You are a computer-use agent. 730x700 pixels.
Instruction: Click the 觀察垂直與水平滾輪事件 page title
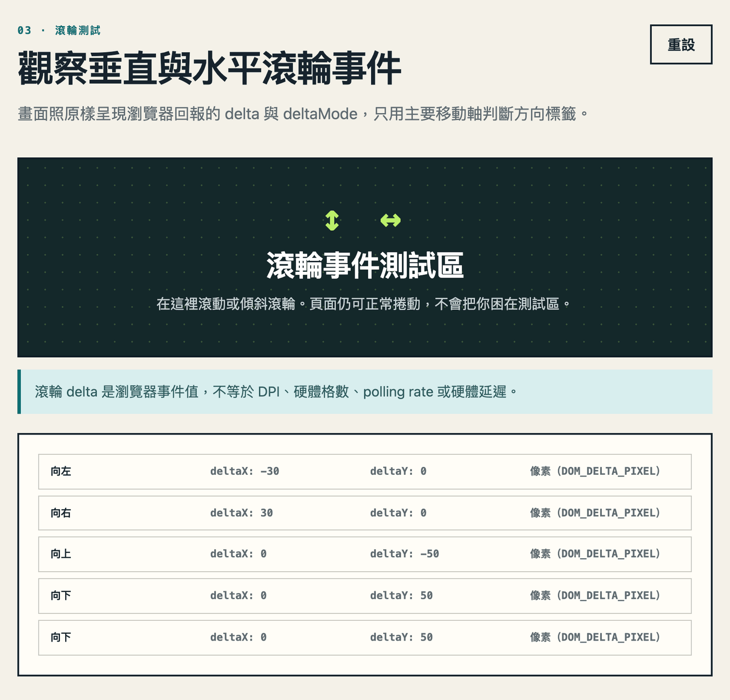[210, 68]
